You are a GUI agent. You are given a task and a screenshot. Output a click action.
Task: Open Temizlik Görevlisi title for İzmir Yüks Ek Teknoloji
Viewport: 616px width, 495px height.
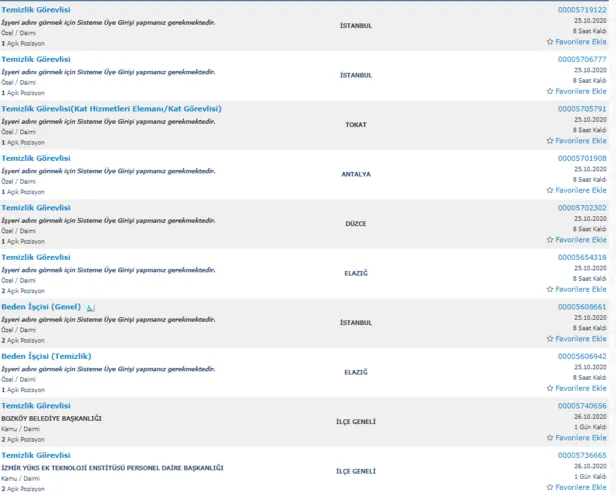(x=36, y=455)
